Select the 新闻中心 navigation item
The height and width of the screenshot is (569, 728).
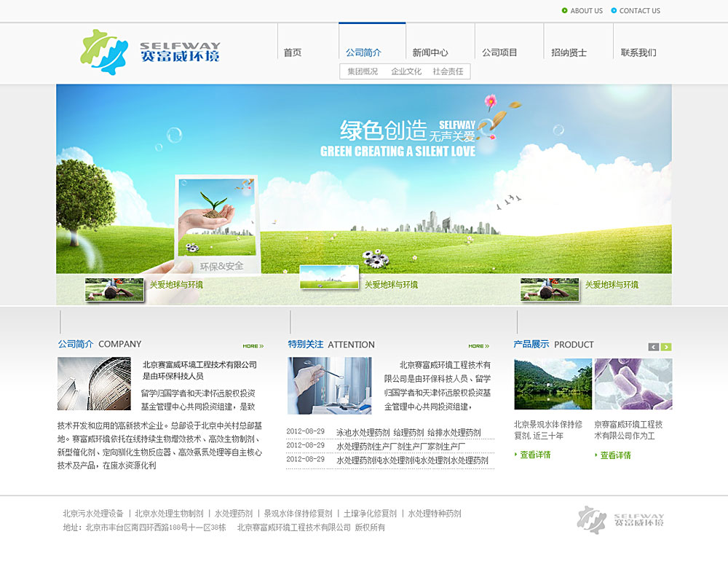tap(430, 52)
